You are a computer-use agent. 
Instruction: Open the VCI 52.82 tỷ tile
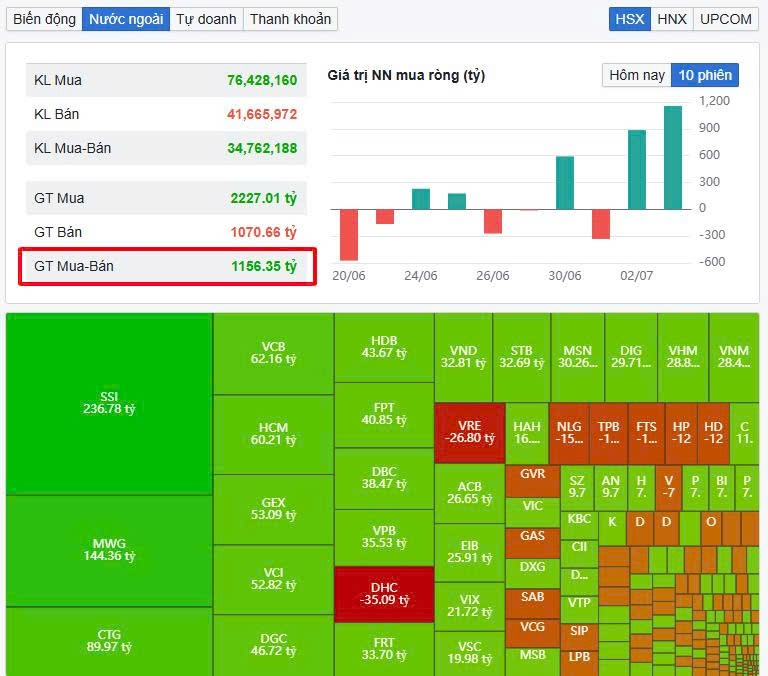[x=273, y=579]
